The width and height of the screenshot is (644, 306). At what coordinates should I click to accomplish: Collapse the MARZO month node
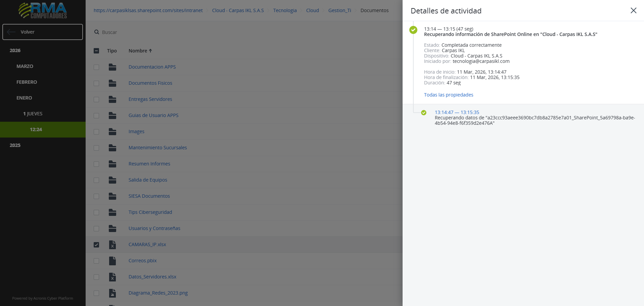pos(25,66)
